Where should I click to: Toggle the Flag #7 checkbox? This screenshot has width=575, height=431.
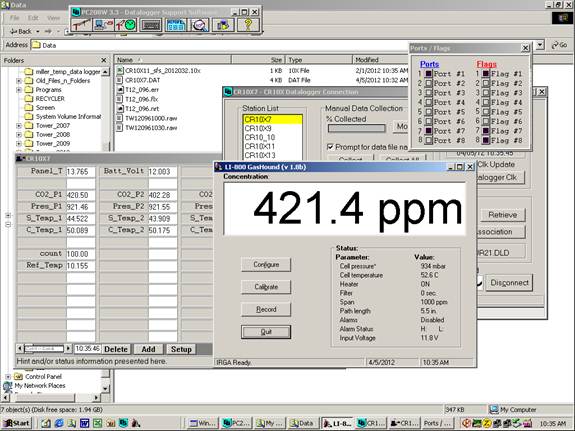click(486, 131)
